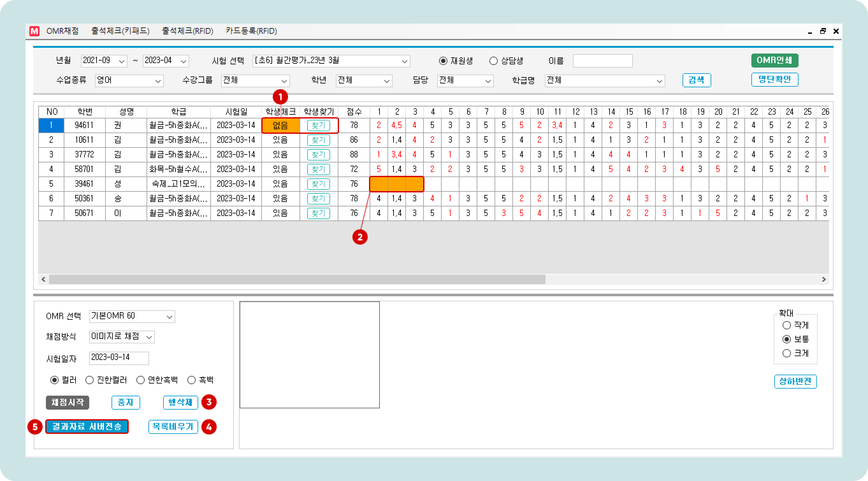Click the 검색 search button

point(696,80)
